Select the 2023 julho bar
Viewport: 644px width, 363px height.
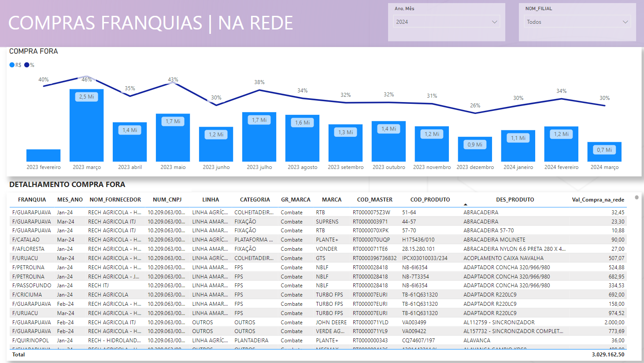259,137
